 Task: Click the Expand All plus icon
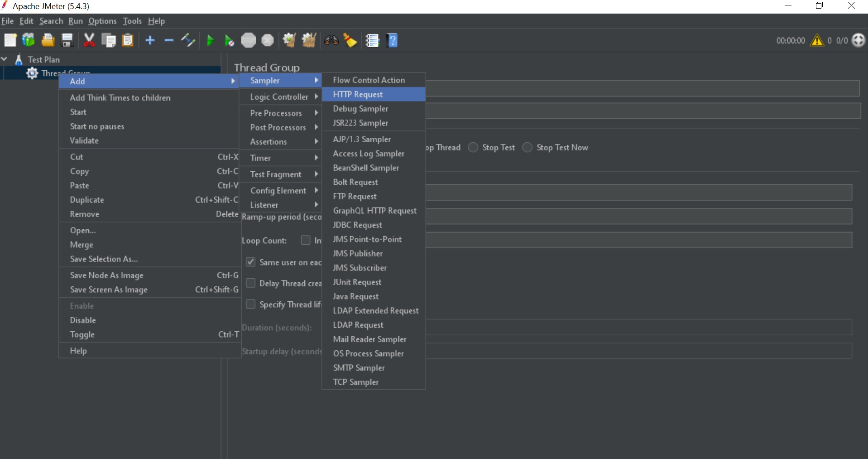[150, 40]
